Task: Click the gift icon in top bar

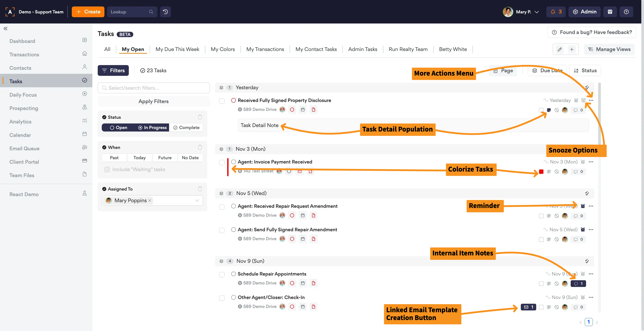Action: pyautogui.click(x=610, y=12)
